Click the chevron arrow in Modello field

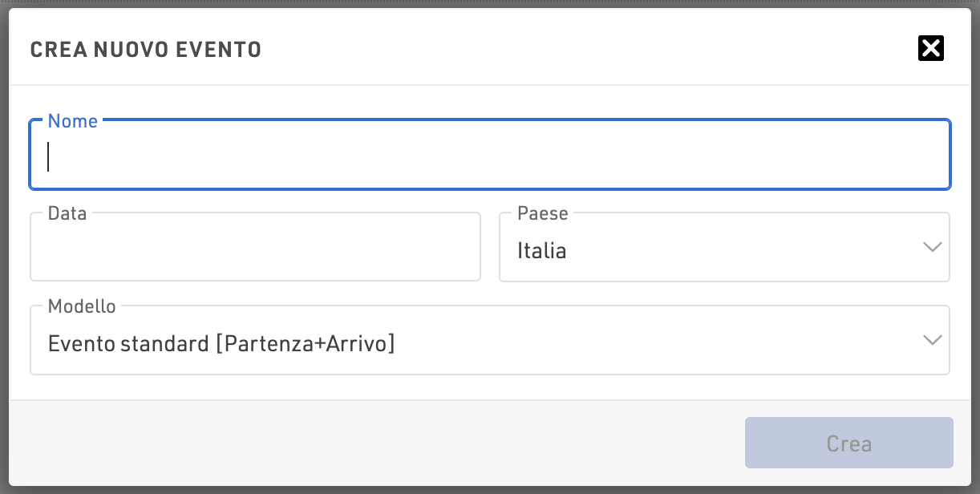pyautogui.click(x=932, y=340)
